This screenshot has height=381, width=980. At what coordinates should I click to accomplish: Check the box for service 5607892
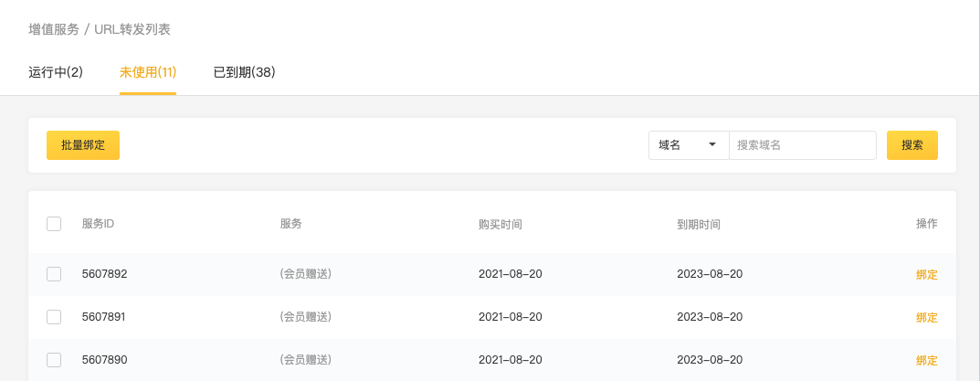54,274
